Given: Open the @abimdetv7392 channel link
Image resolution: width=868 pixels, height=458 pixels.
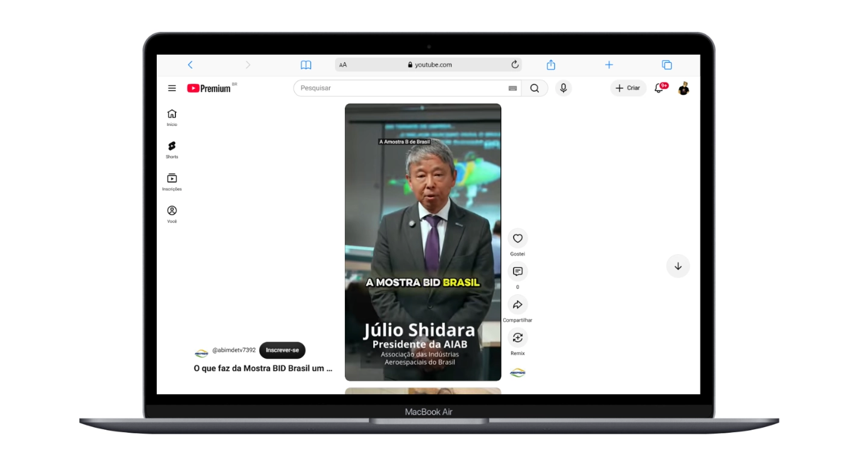Looking at the screenshot, I should (x=234, y=350).
